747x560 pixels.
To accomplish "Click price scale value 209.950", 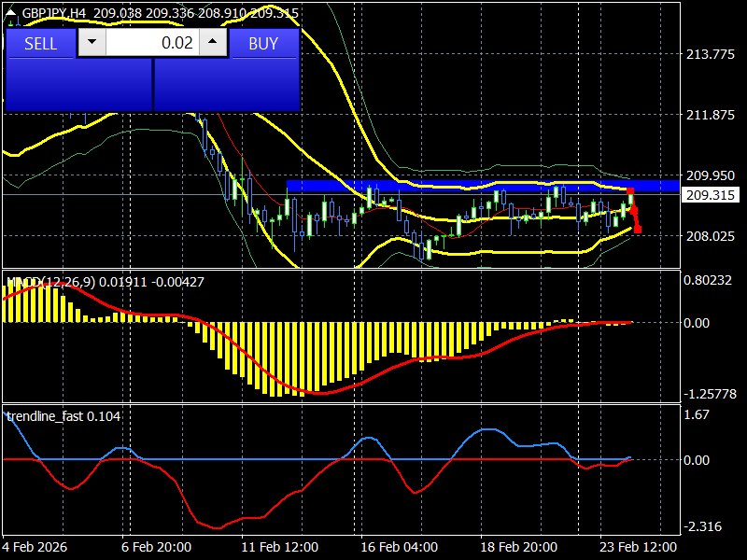I will [x=710, y=175].
